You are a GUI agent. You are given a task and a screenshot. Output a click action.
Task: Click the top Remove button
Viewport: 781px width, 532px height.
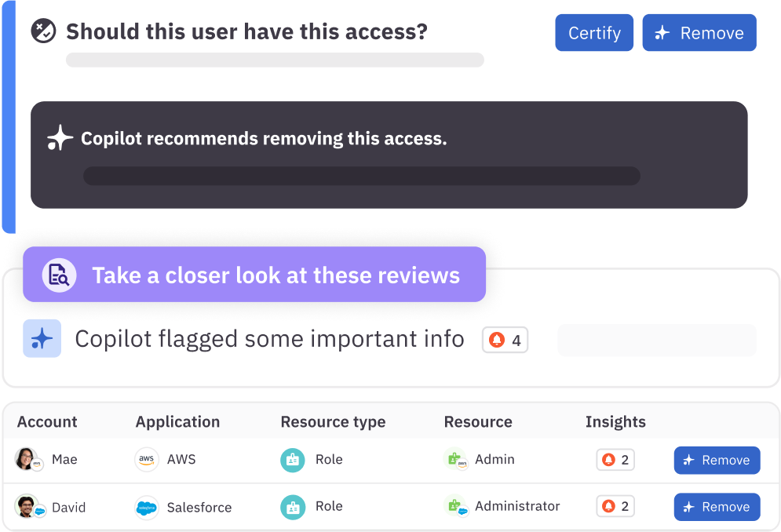[699, 32]
